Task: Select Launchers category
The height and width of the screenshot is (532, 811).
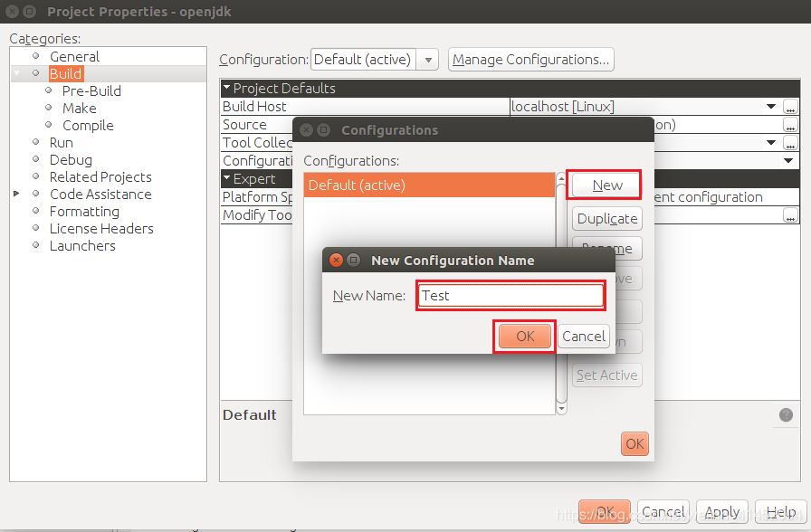Action: (x=82, y=245)
